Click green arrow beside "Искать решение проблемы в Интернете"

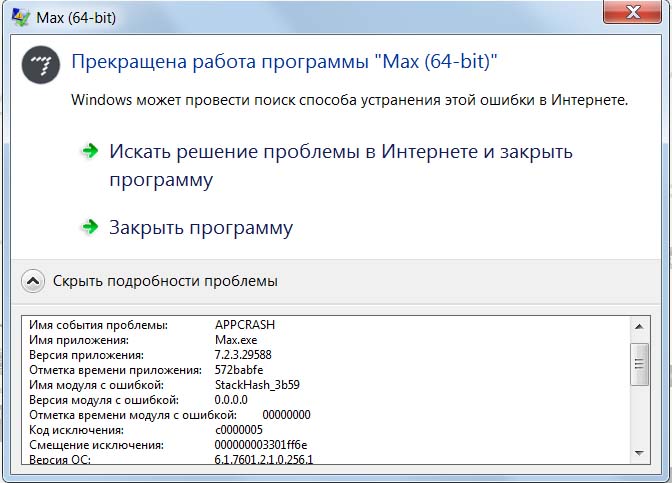tap(90, 150)
